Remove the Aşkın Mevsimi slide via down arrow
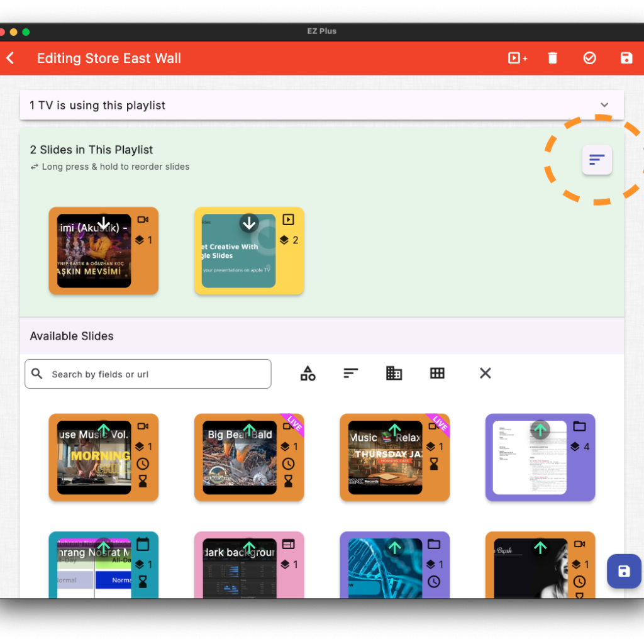This screenshot has height=644, width=644. tap(104, 223)
